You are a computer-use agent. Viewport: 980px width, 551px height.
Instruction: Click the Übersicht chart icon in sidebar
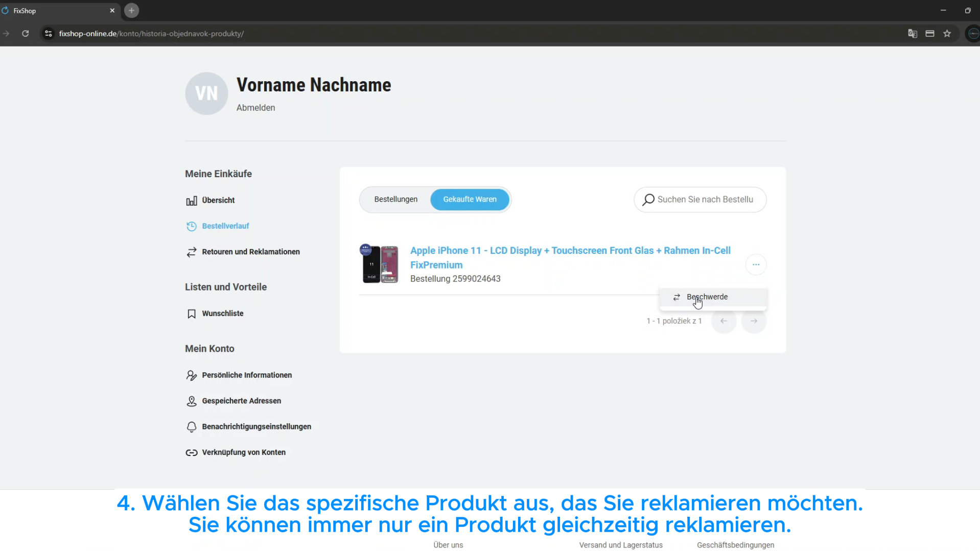click(191, 201)
